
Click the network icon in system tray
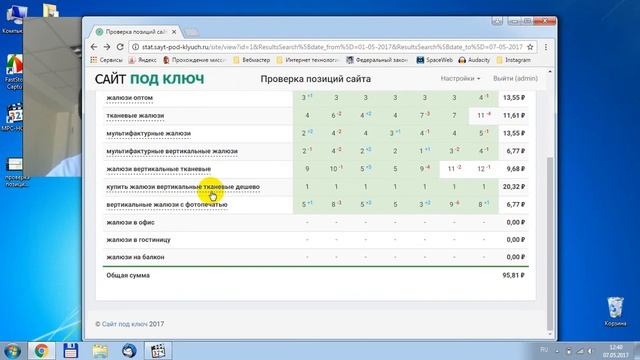pyautogui.click(x=580, y=351)
